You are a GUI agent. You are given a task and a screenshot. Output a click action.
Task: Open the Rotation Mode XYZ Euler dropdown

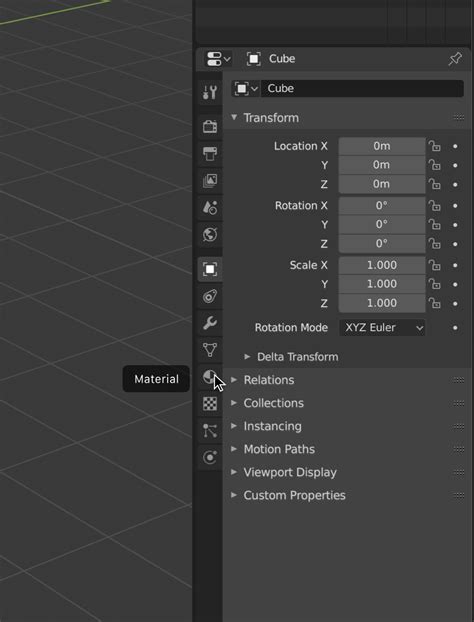pos(382,328)
